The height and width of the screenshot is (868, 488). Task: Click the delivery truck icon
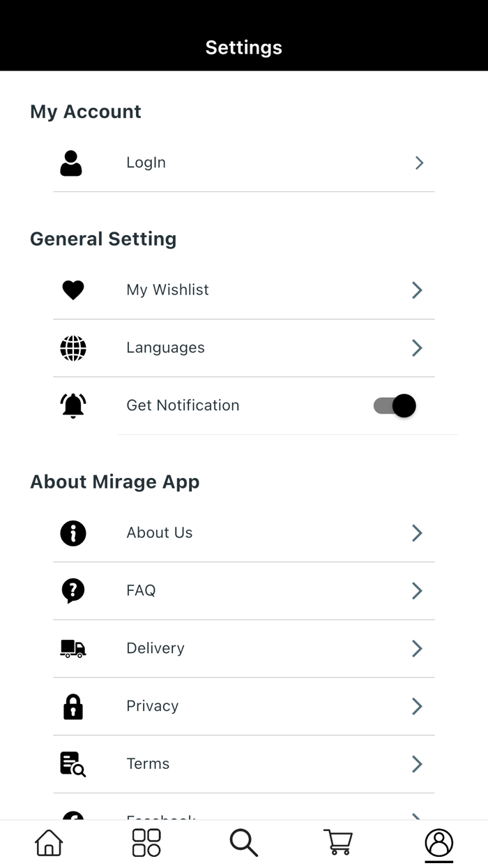point(73,648)
